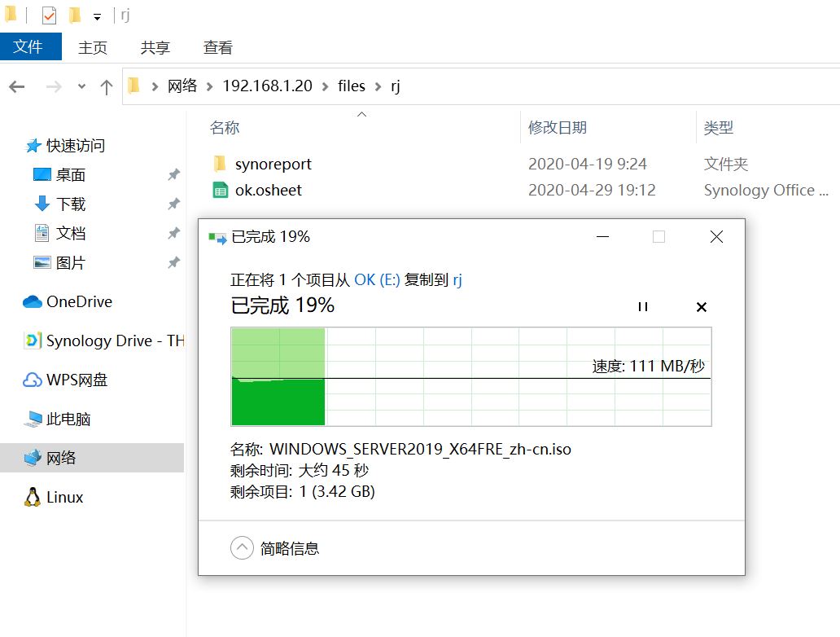
Task: Click the up-directory arrow icon
Action: pos(106,87)
